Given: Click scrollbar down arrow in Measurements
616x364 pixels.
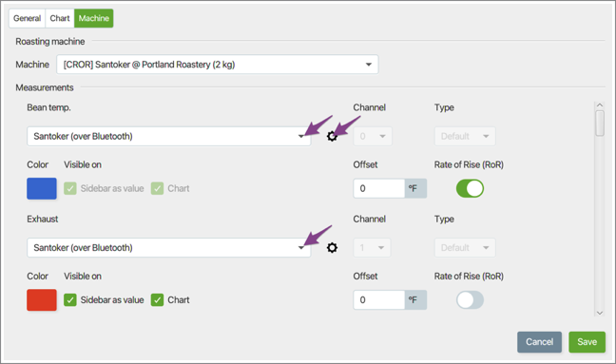Looking at the screenshot, I should [600, 313].
